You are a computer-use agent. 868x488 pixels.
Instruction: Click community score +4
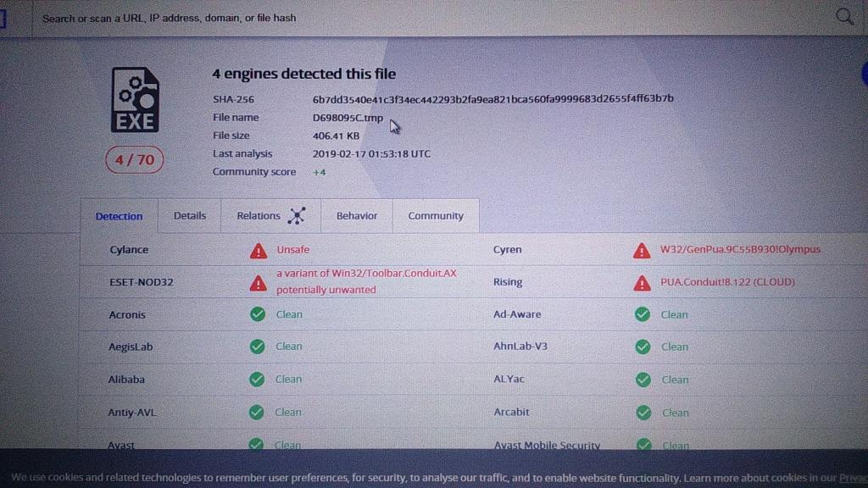coord(320,172)
